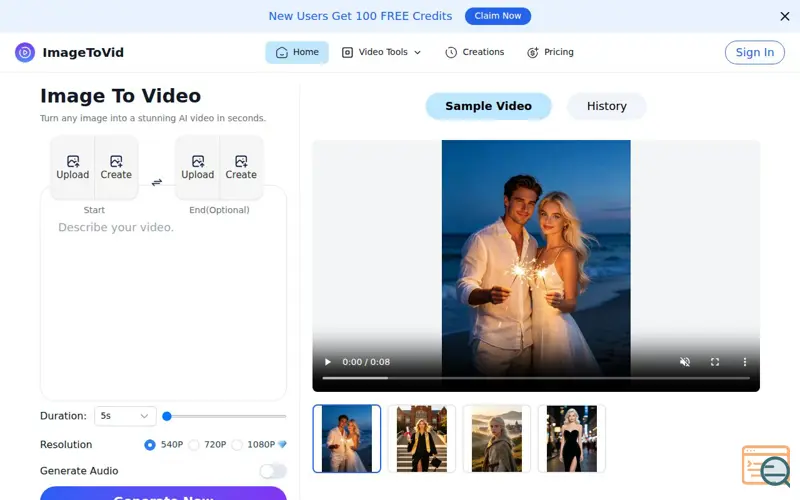Expand the Video Tools menu

pyautogui.click(x=382, y=52)
